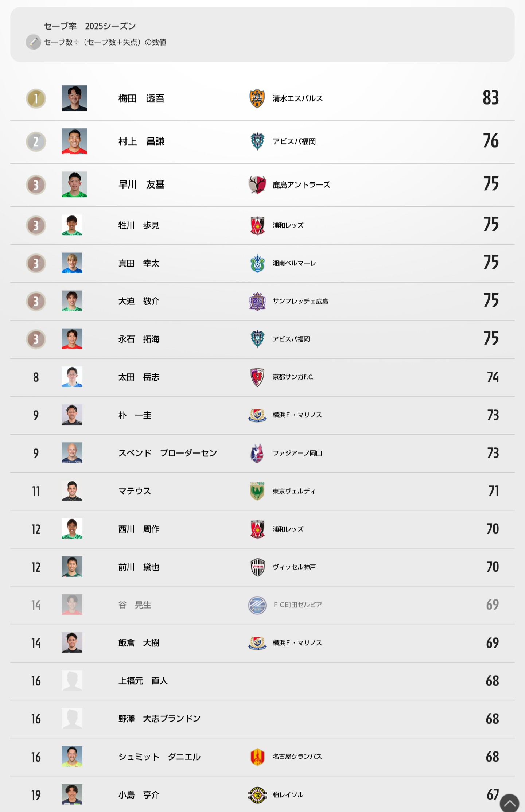Click the Tokyo Verdy club emblem

(x=257, y=491)
